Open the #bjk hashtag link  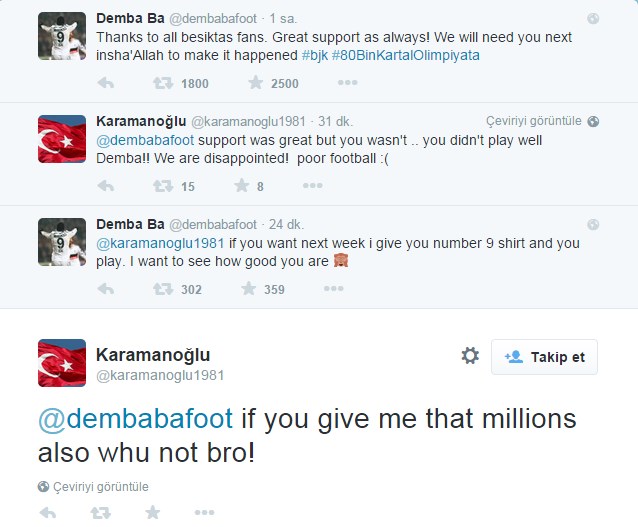[x=315, y=55]
